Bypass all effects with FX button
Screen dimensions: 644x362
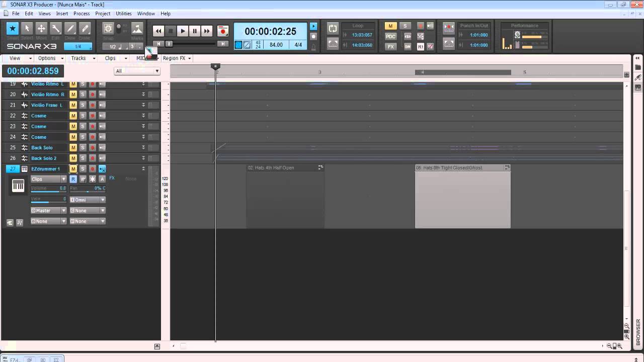391,46
